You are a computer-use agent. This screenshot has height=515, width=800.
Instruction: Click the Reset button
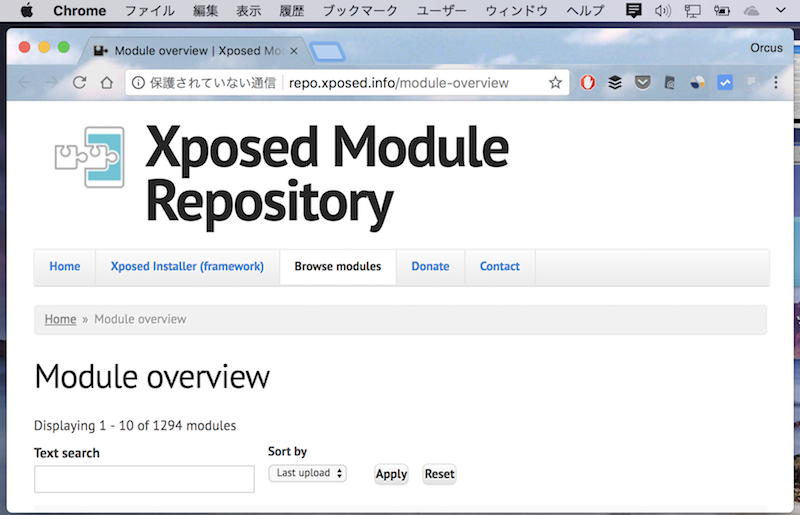click(x=439, y=474)
